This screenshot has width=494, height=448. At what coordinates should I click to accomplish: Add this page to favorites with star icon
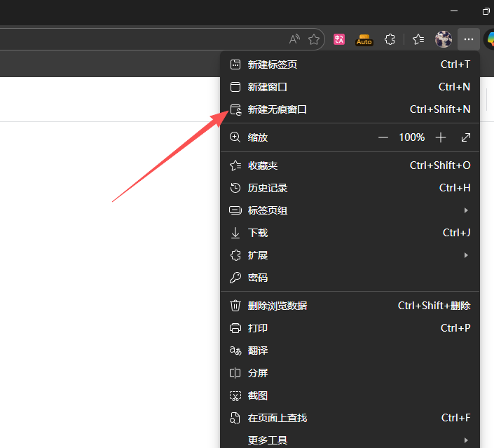click(314, 39)
